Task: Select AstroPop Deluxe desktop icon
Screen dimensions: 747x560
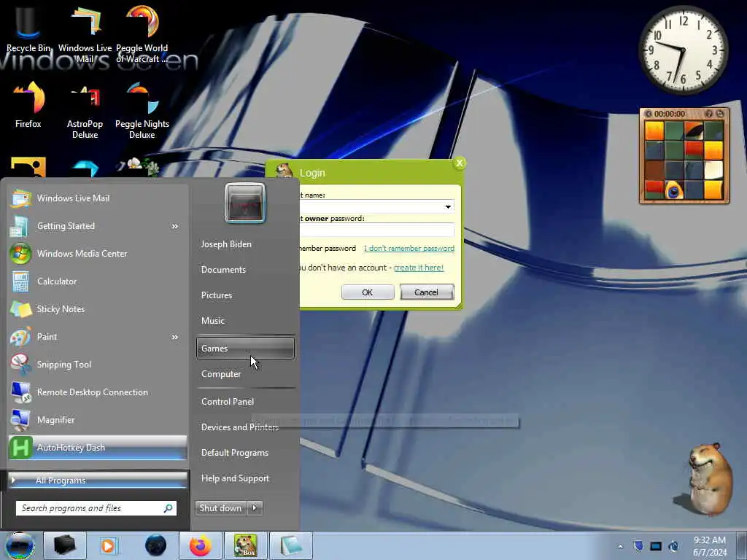Action: click(85, 111)
